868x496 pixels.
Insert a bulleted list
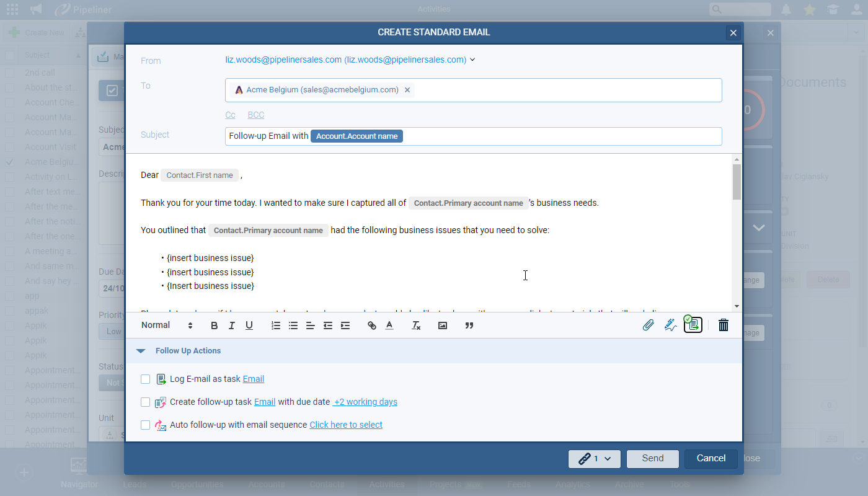tap(293, 325)
